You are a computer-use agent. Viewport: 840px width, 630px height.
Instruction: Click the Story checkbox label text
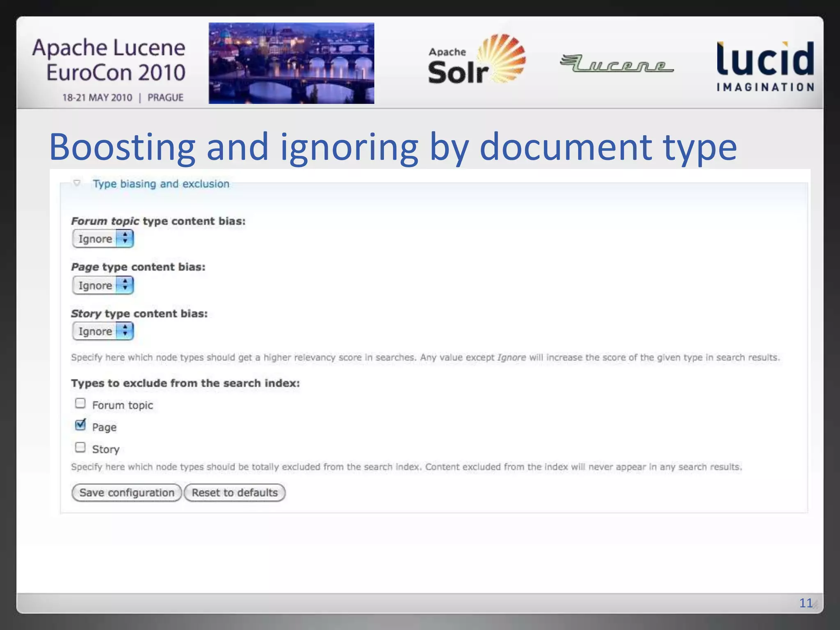point(106,450)
